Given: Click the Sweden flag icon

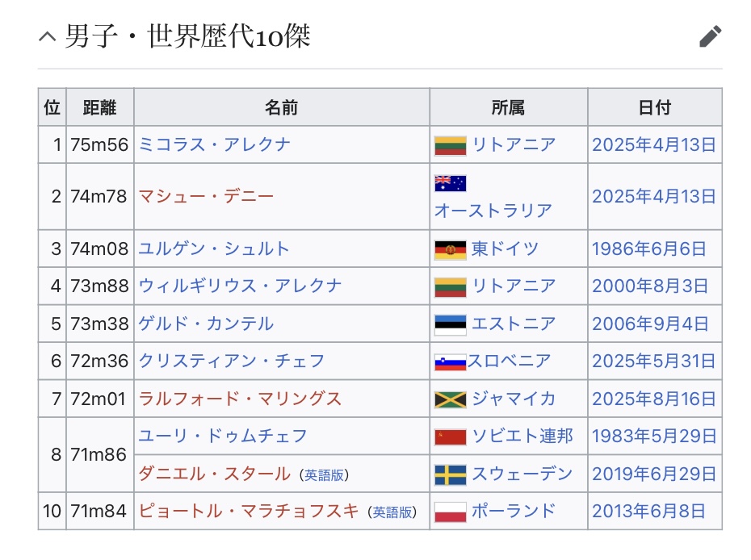Looking at the screenshot, I should tap(450, 474).
